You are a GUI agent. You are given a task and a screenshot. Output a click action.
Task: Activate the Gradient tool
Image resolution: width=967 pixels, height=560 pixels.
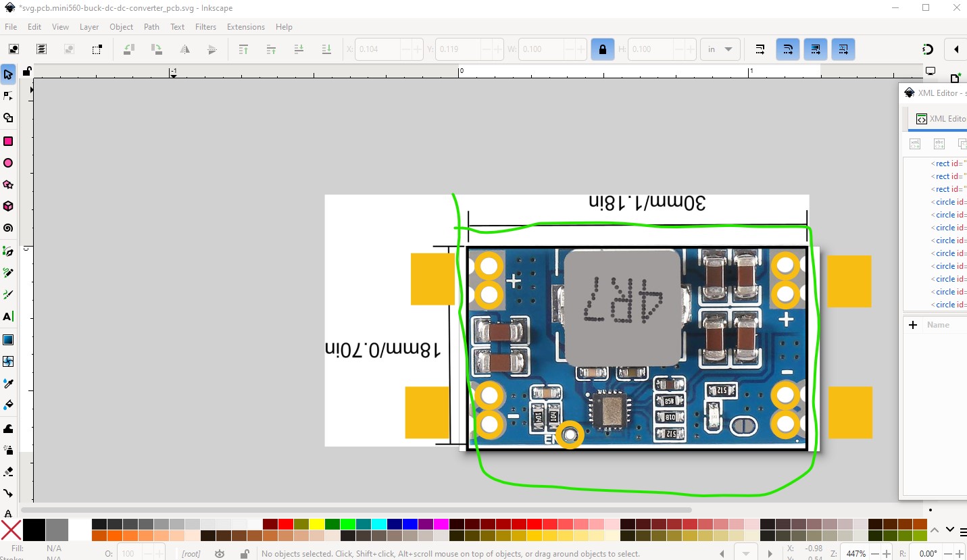point(8,340)
